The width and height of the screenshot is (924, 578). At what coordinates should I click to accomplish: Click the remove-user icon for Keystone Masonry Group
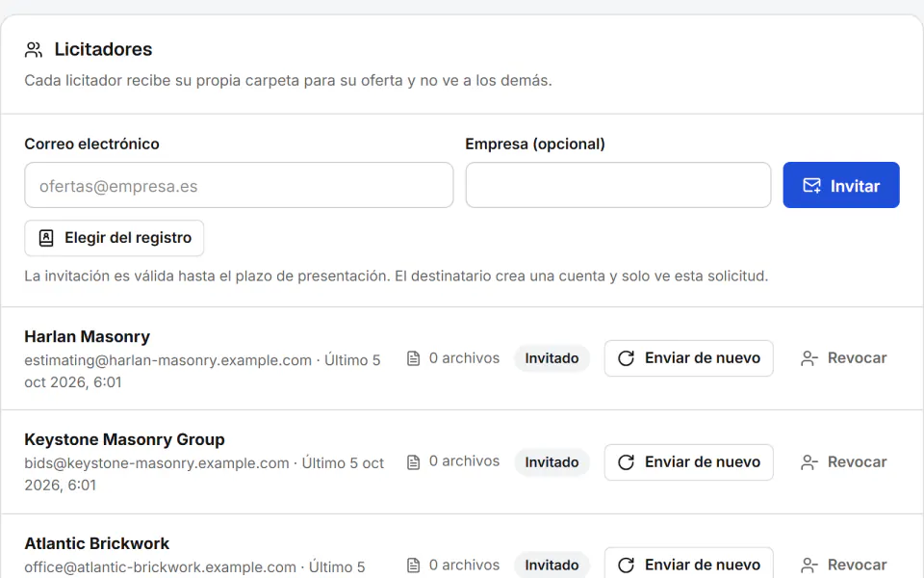[x=809, y=461]
